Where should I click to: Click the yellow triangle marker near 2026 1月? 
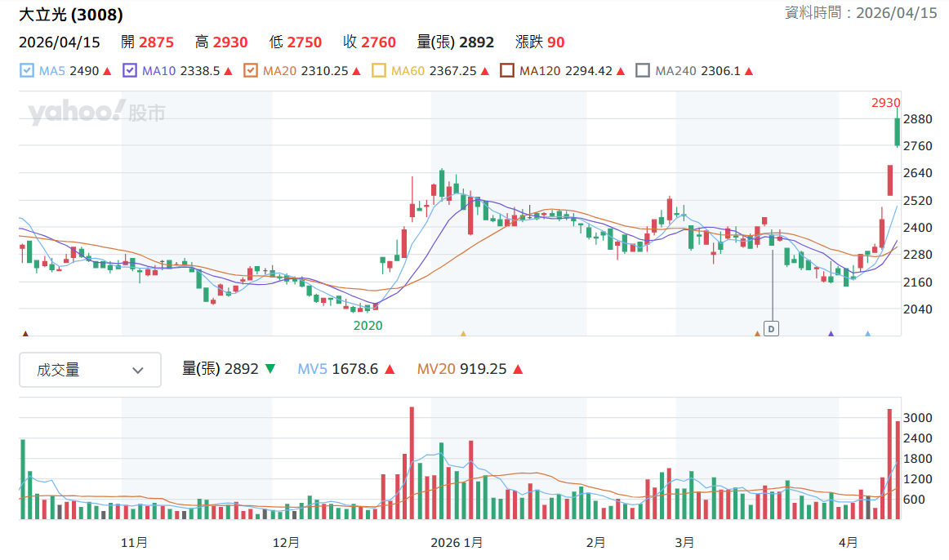pyautogui.click(x=463, y=334)
